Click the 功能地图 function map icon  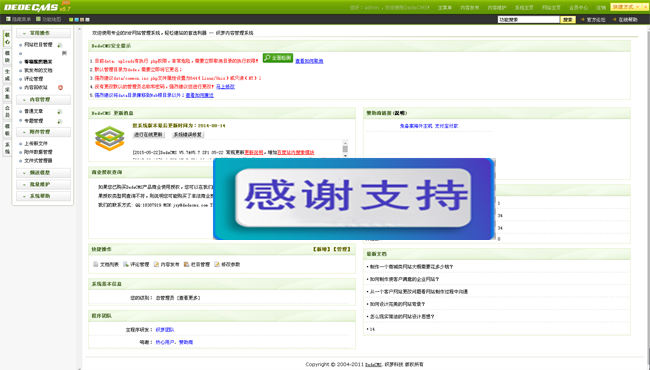pyautogui.click(x=38, y=19)
